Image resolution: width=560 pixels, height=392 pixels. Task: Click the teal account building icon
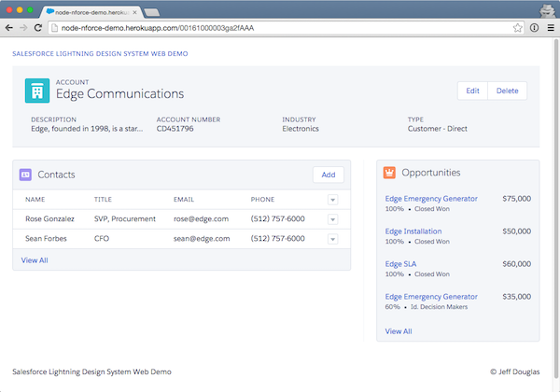point(37,91)
